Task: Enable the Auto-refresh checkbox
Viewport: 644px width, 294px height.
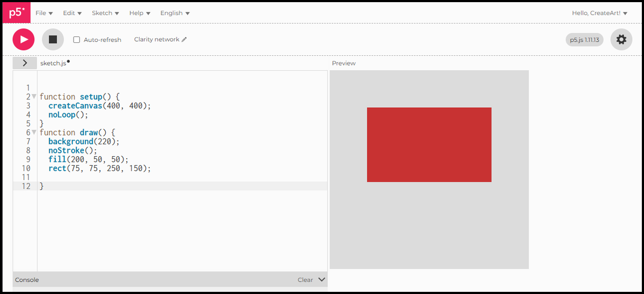Action: [77, 40]
